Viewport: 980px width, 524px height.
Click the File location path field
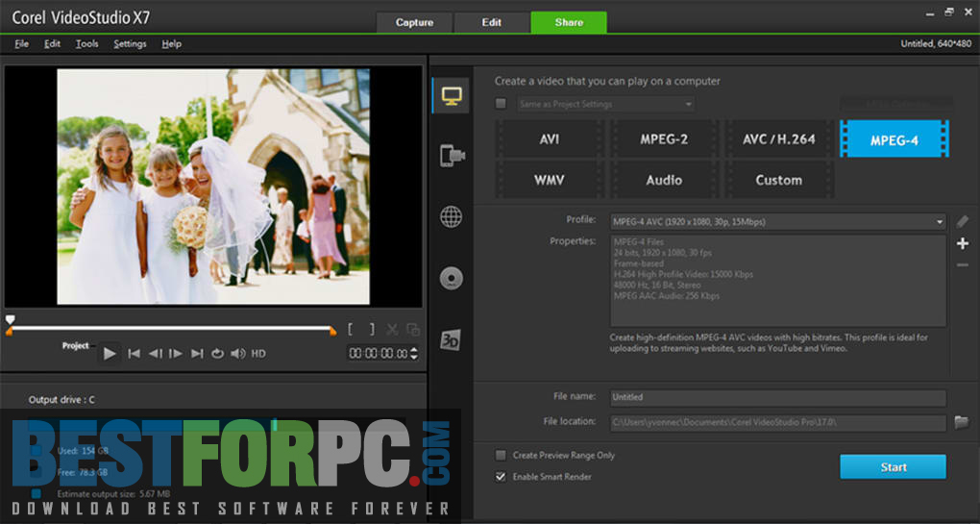point(778,423)
